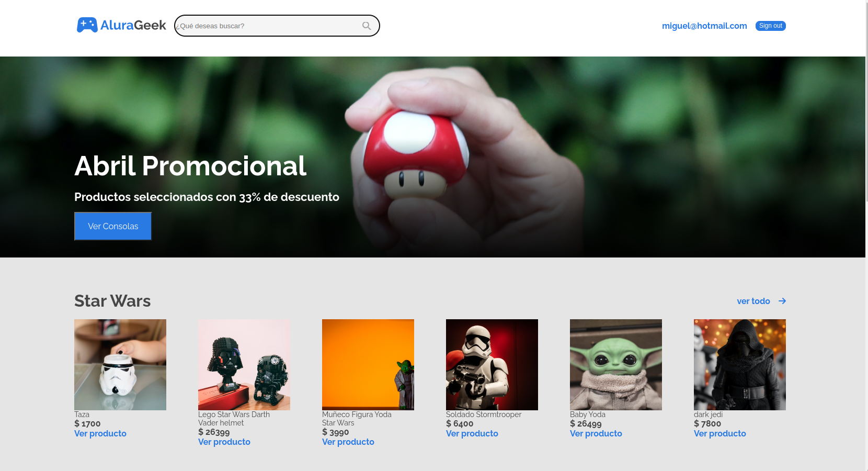Open the Taza stormtrooper mug thumbnail

point(120,365)
